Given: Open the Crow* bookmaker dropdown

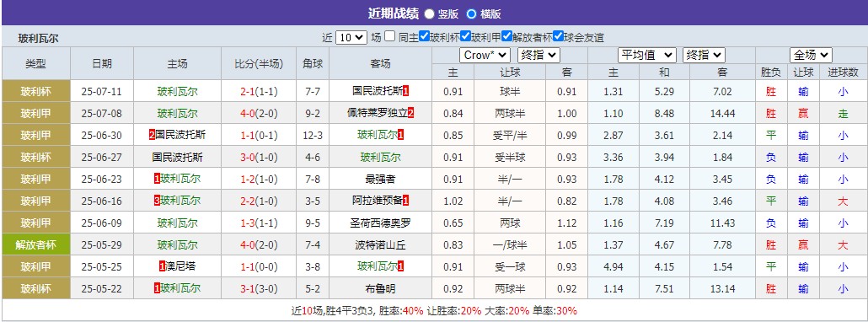Looking at the screenshot, I should 485,56.
